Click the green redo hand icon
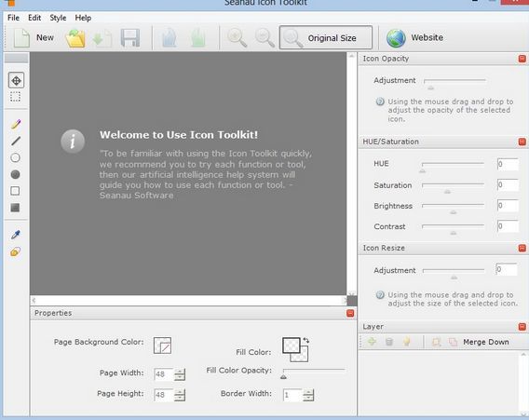Screen dimensions: 529x420 tap(198, 38)
